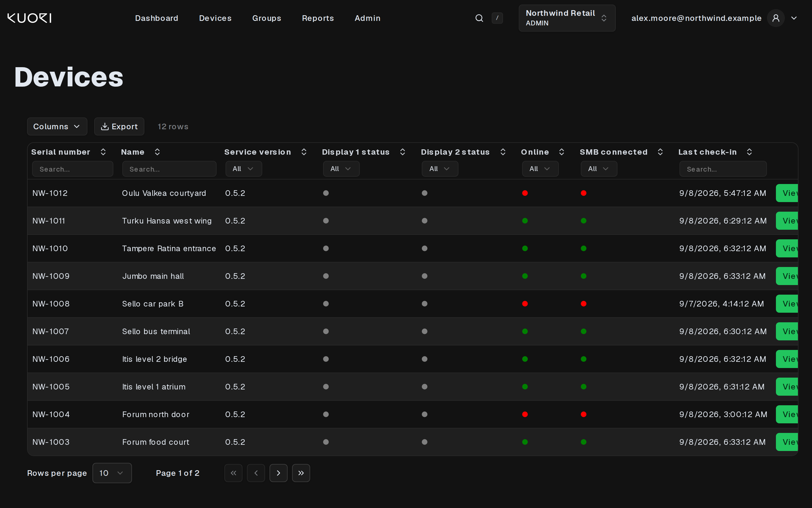Focus the Serial number search field
The image size is (812, 508).
pyautogui.click(x=73, y=169)
